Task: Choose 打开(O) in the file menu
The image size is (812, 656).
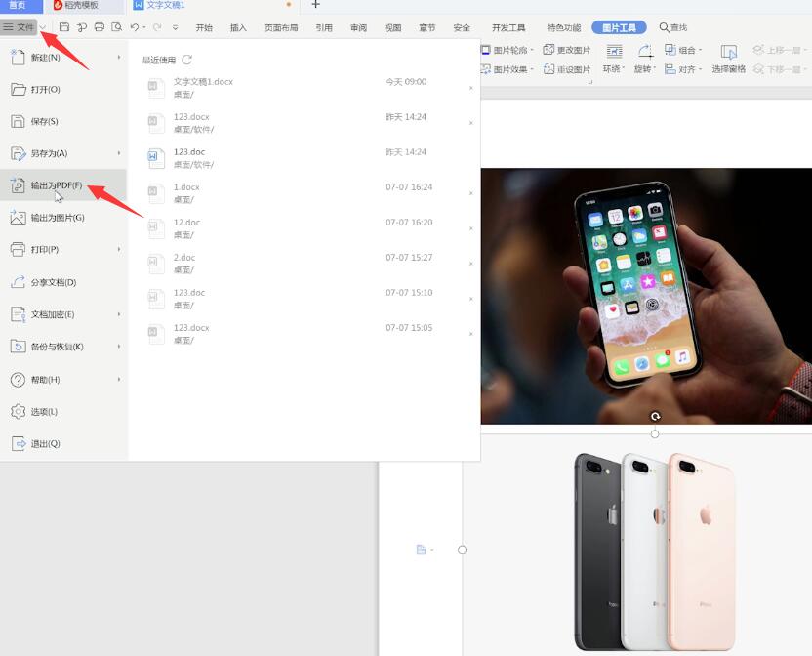Action: point(63,89)
